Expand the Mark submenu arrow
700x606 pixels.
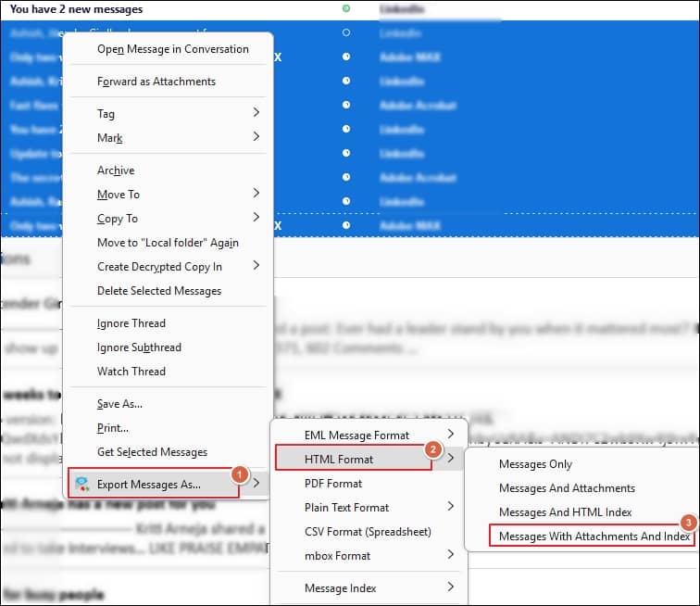pyautogui.click(x=256, y=136)
